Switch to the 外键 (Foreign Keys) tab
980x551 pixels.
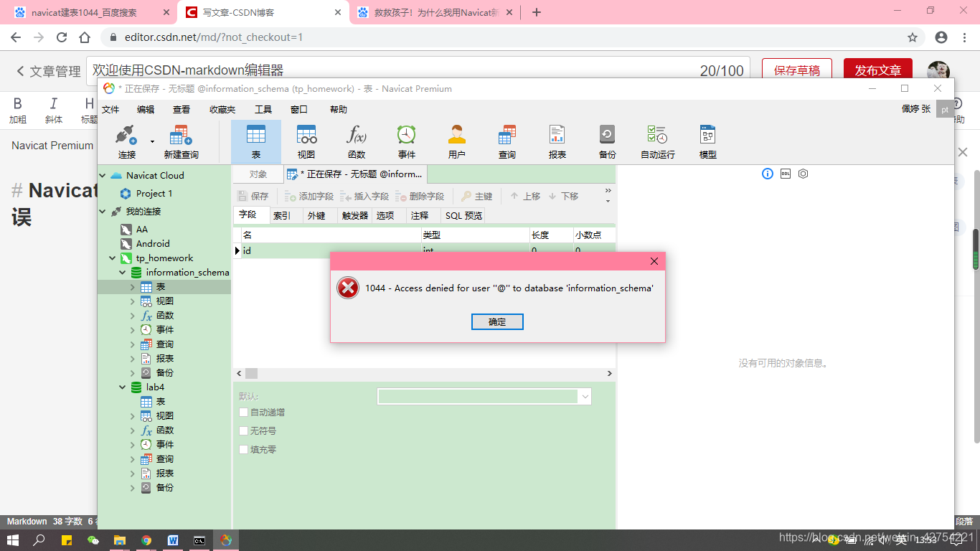tap(316, 215)
